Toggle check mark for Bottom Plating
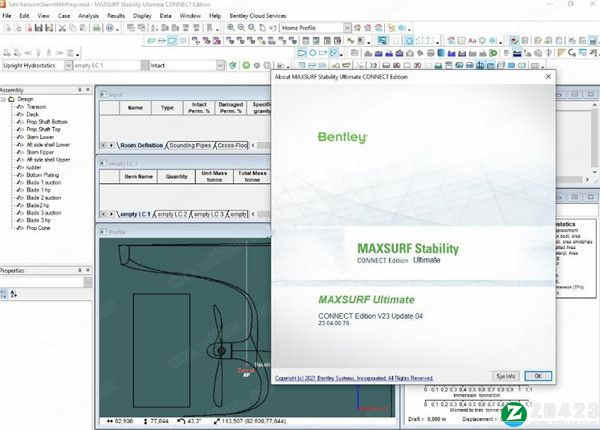The width and height of the screenshot is (600, 430). 20,175
